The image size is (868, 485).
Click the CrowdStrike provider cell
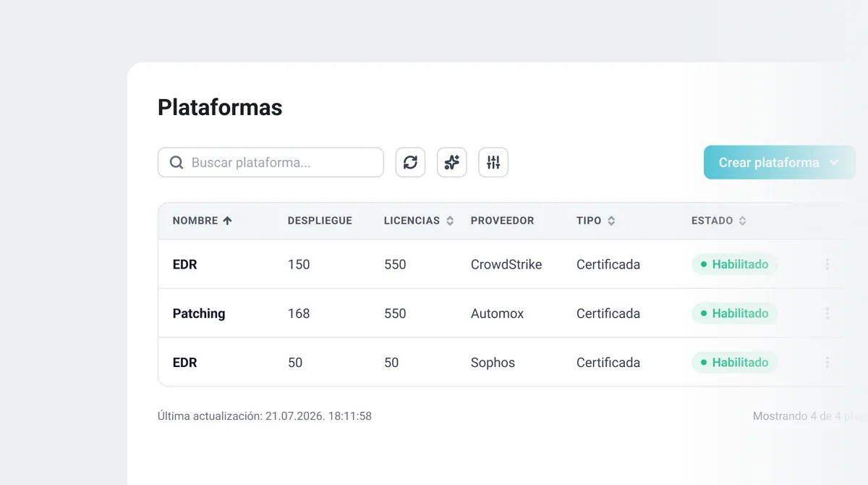point(506,264)
